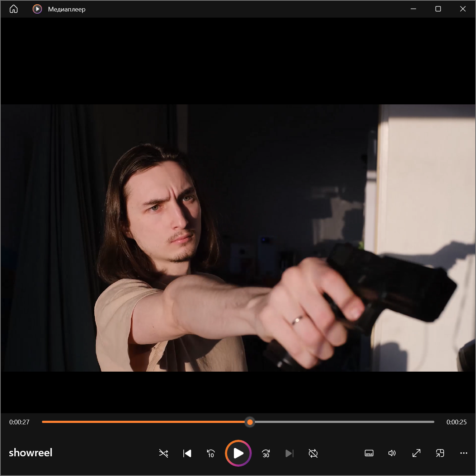
Task: Click the remaining time 0:00:25 label
Action: coord(457,422)
